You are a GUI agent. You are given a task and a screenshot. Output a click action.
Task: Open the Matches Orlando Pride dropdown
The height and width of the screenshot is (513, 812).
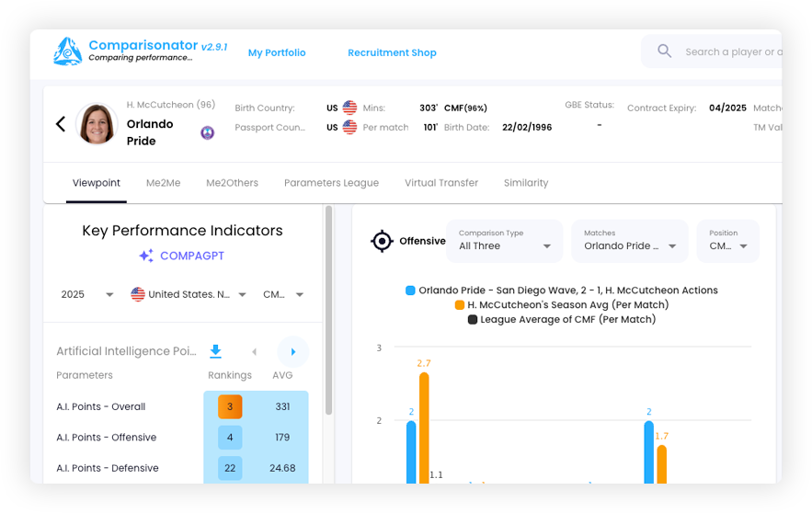[630, 241]
